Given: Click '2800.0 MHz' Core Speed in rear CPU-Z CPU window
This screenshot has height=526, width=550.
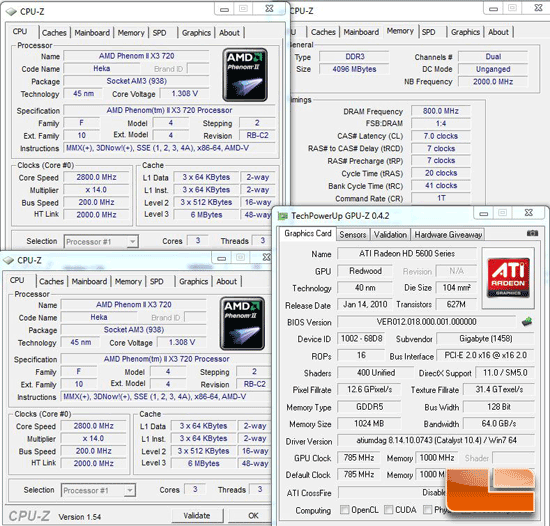Looking at the screenshot, I should tap(96, 177).
